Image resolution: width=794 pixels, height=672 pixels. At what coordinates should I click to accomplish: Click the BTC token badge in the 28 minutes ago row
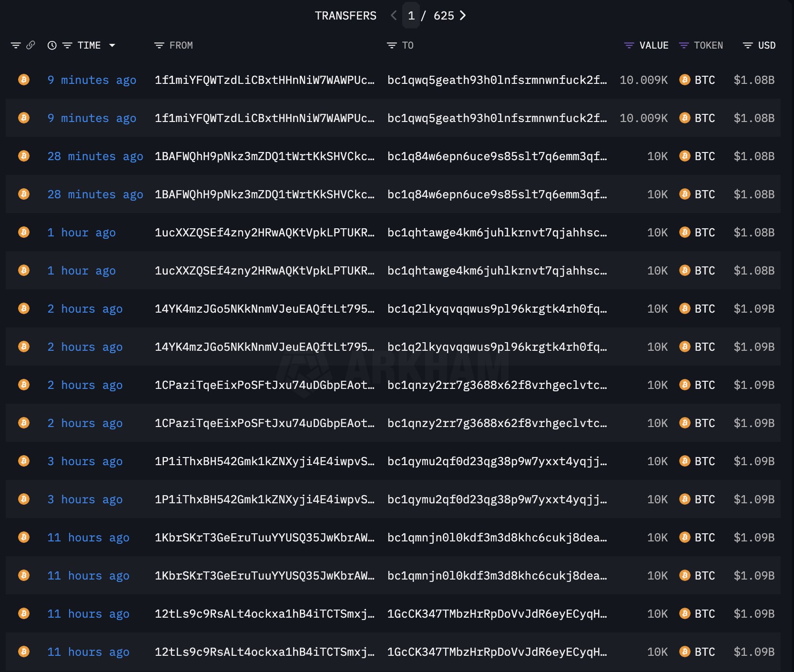(697, 156)
